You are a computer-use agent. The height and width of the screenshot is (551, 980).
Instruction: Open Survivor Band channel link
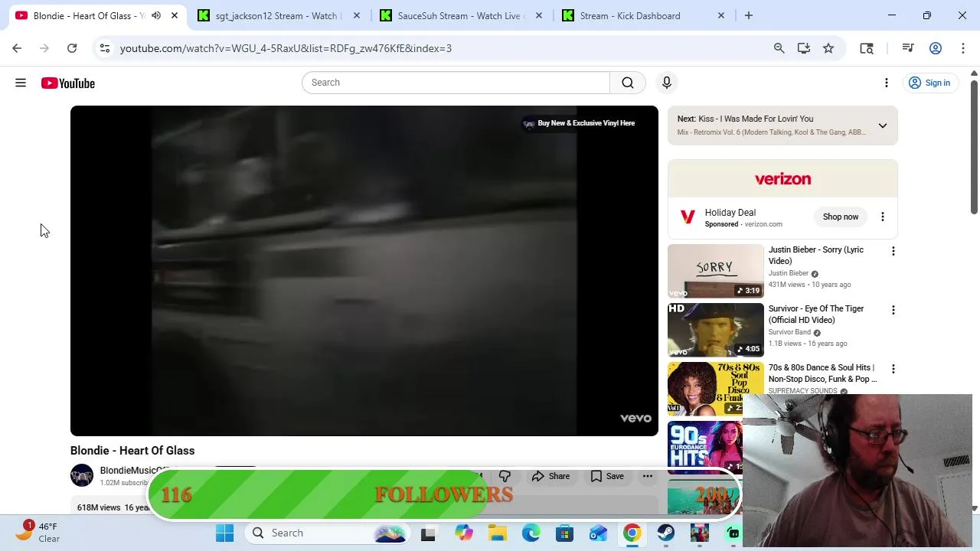click(789, 332)
